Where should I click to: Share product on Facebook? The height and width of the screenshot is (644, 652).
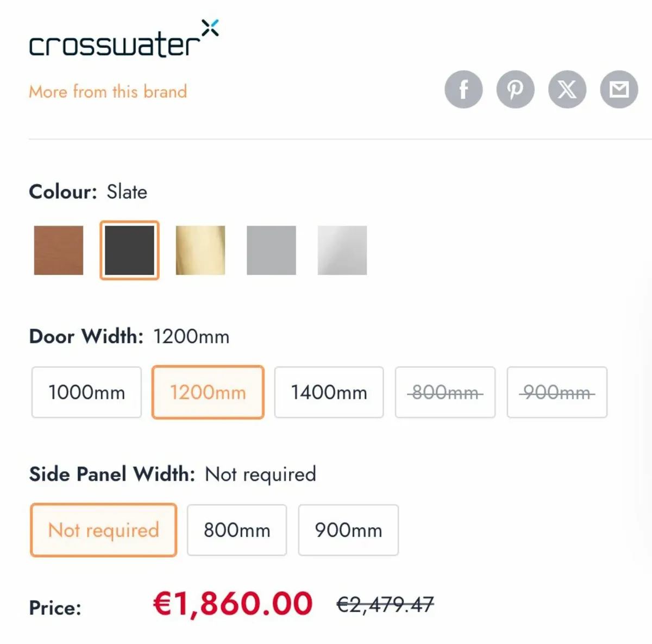coord(463,89)
